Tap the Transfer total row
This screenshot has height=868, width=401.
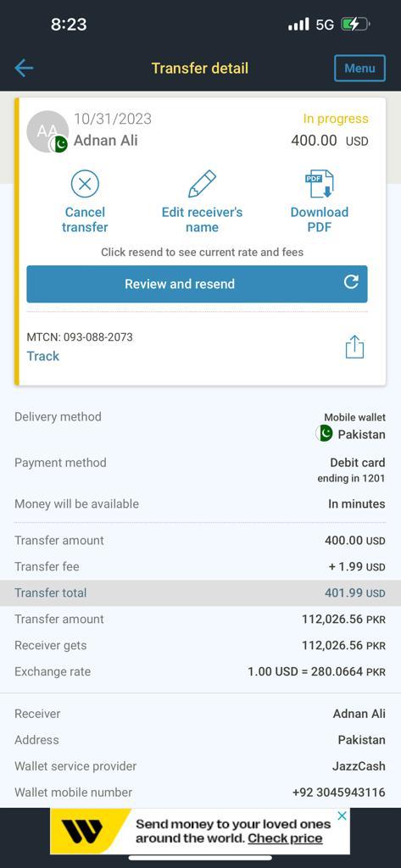point(200,593)
